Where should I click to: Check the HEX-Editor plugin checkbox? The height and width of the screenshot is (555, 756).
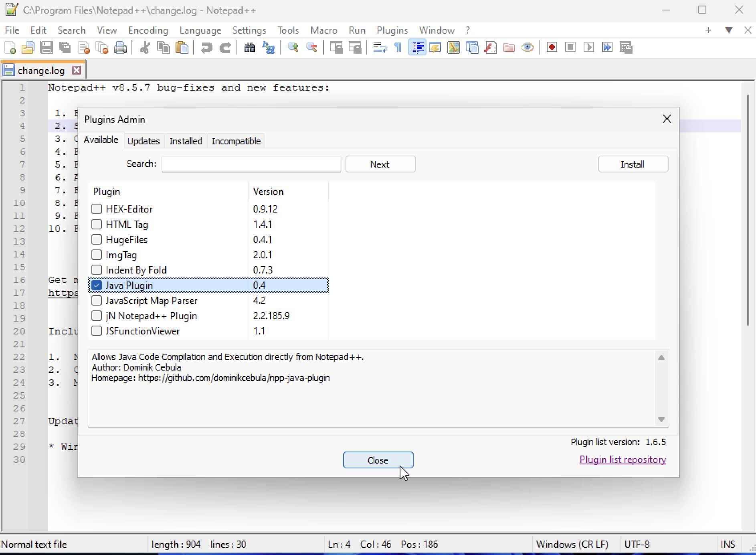click(x=97, y=209)
